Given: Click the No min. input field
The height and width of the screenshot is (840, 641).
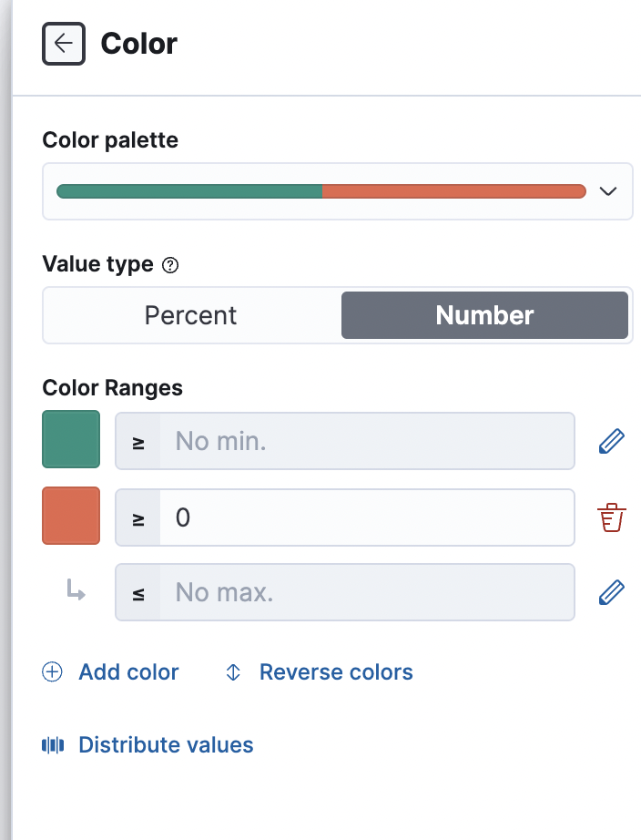Looking at the screenshot, I should (366, 442).
